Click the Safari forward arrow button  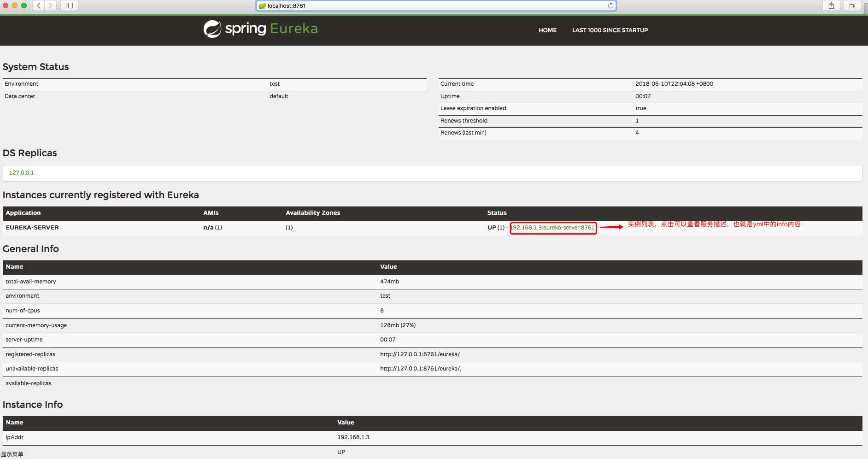51,6
